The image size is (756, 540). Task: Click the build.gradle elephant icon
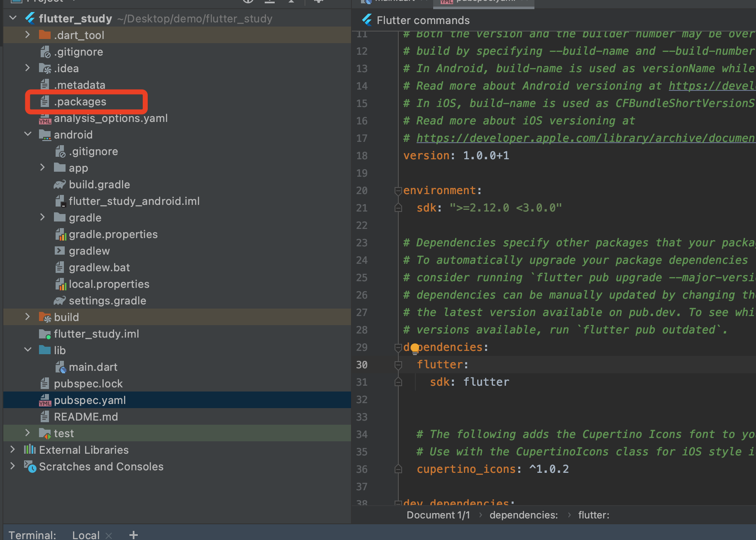pos(60,185)
